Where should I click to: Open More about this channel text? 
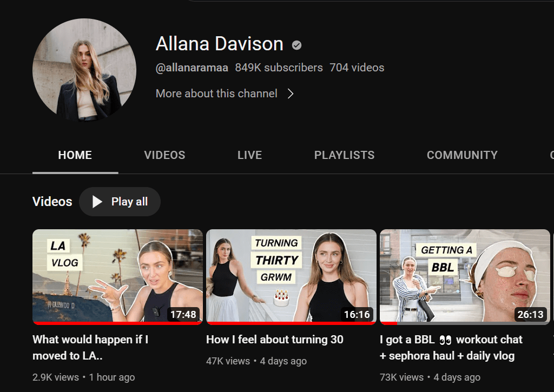click(216, 94)
